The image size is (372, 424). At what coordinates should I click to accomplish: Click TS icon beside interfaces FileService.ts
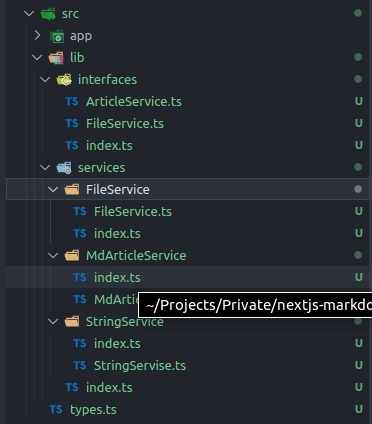click(x=72, y=124)
